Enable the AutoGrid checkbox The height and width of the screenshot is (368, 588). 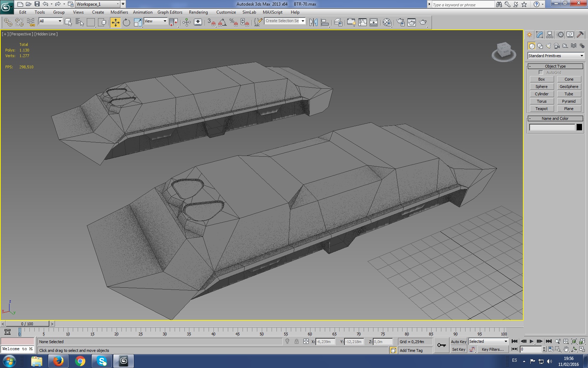pos(541,73)
